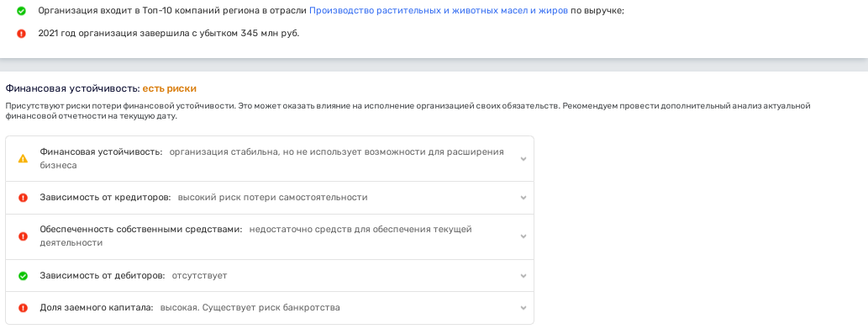Click red alert icon in Зависимость от кредиторов row
The height and width of the screenshot is (329, 868).
click(x=23, y=197)
